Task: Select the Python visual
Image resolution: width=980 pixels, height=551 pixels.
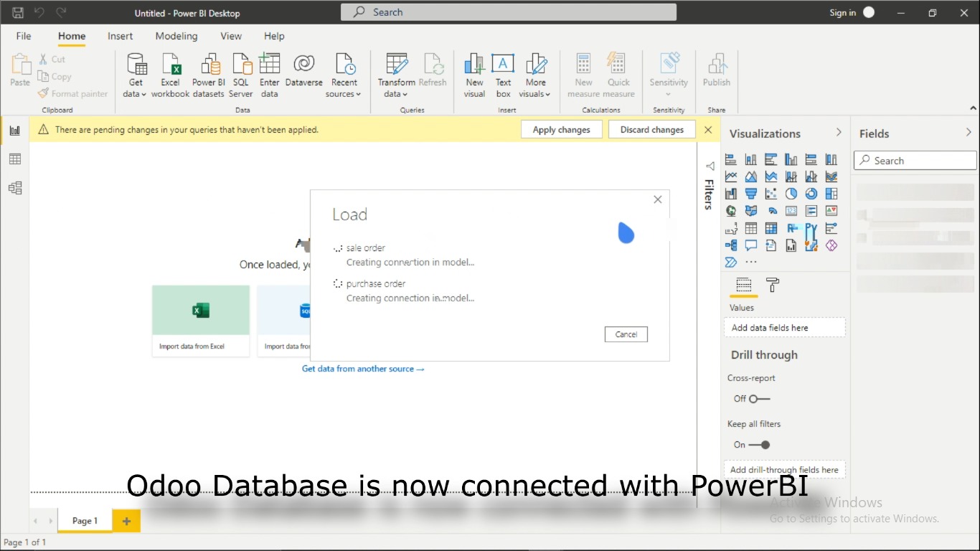Action: coord(811,228)
